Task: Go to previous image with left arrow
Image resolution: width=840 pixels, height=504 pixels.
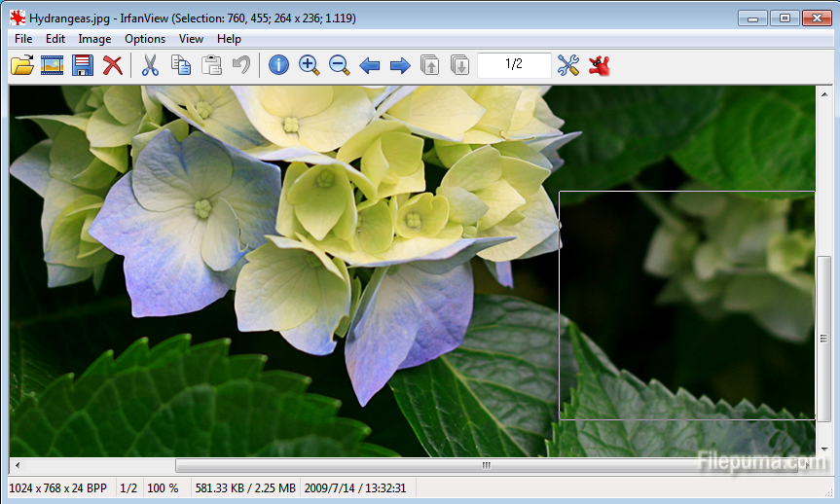Action: pos(369,65)
